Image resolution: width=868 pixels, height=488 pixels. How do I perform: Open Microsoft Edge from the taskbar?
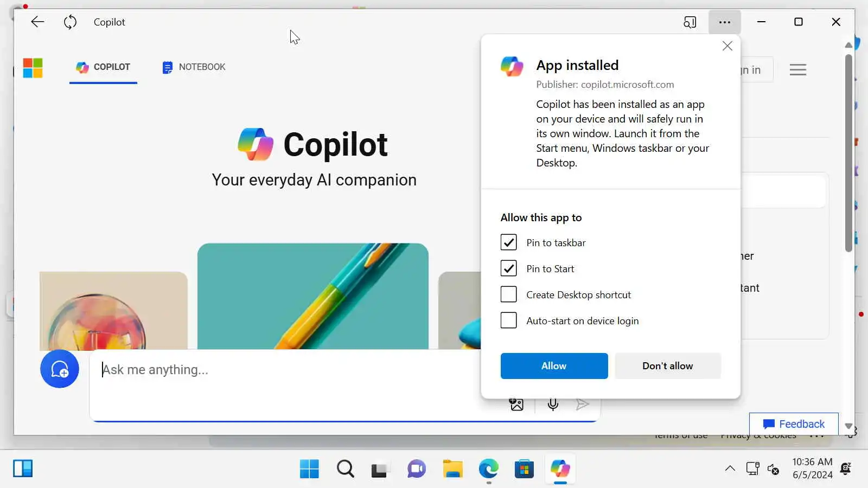[x=488, y=468]
